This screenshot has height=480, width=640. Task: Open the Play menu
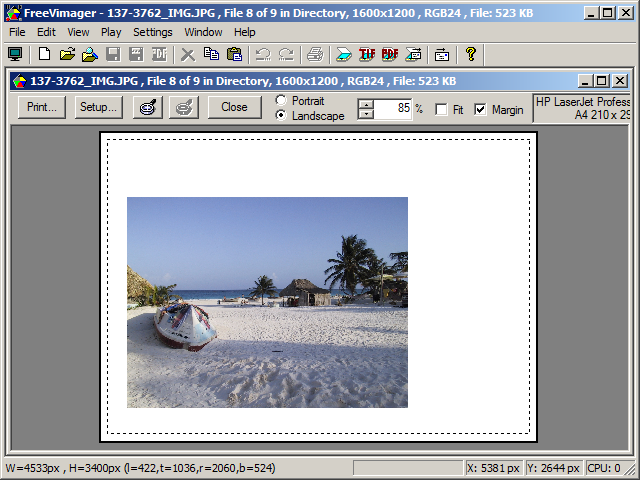click(110, 32)
